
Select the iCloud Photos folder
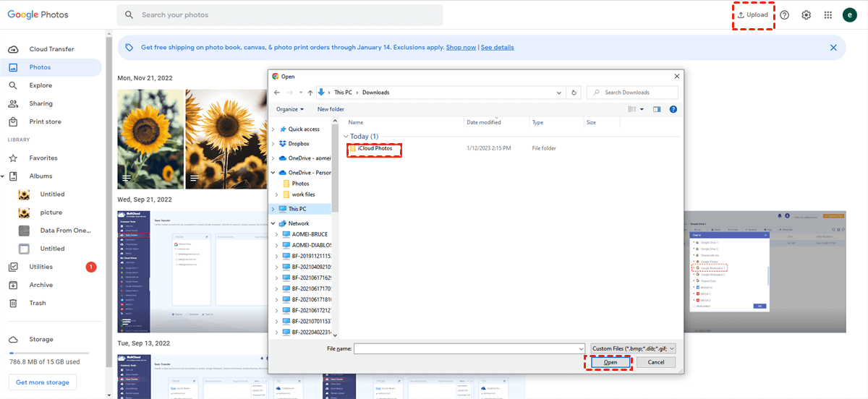[x=374, y=148]
